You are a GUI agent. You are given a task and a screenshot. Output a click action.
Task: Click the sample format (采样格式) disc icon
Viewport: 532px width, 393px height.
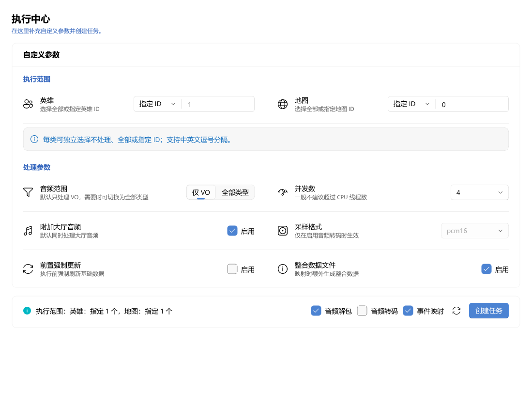(283, 231)
